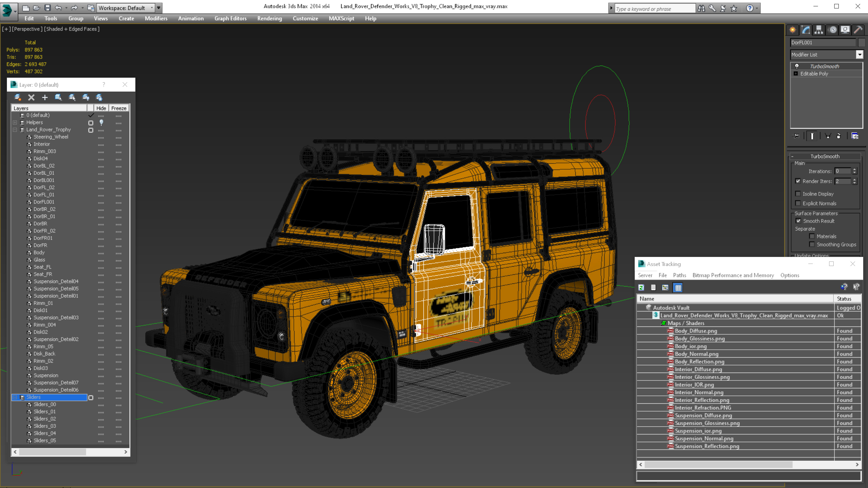The image size is (868, 488).
Task: Open the Hierarchy command panel tab
Action: pos(819,30)
